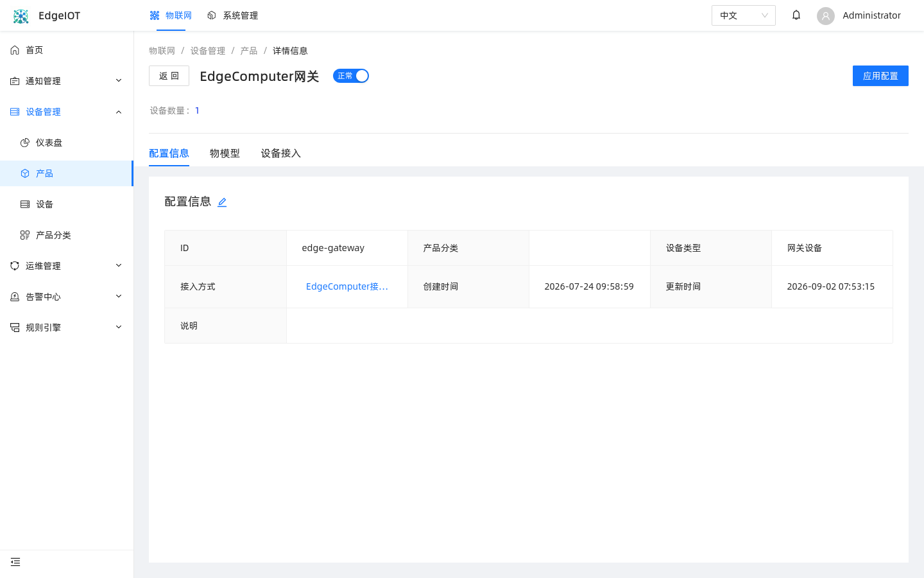Expand the 通知管理 menu chevron
The image size is (924, 578).
[x=119, y=81]
